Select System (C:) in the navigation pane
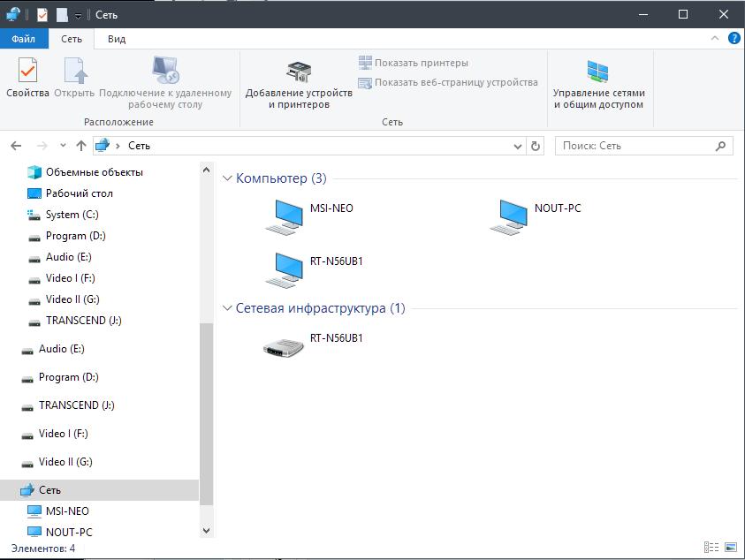This screenshot has height=560, width=745. (72, 215)
